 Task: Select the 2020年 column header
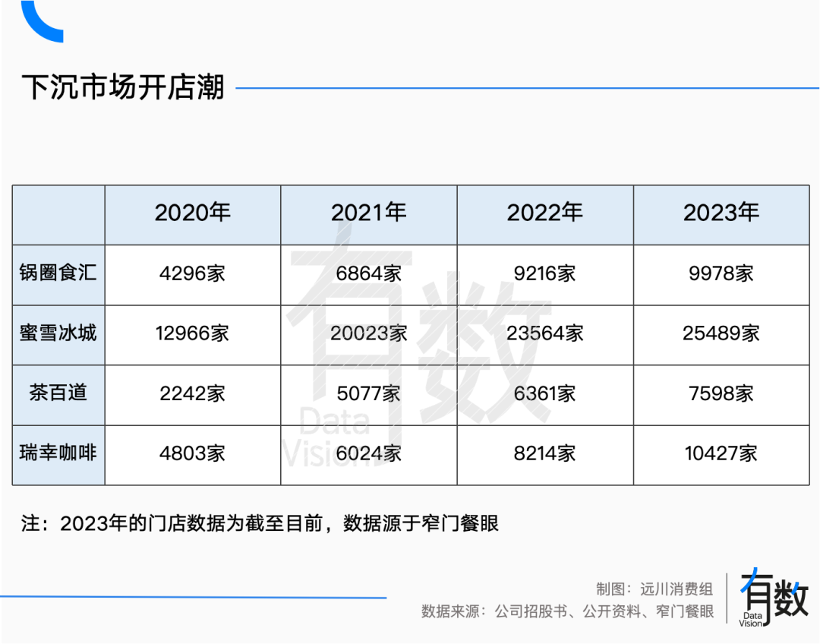192,214
